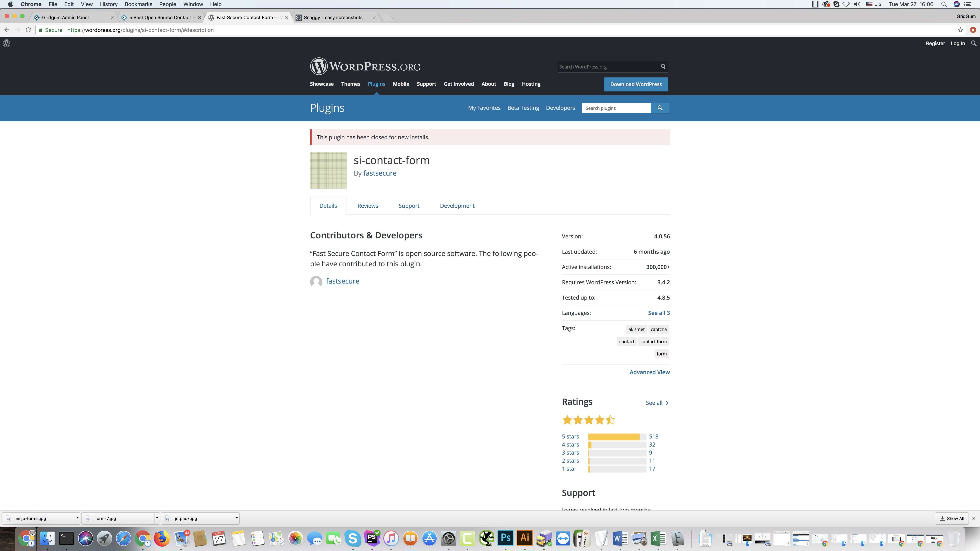
Task: Open Safari from the Dock
Action: tap(124, 538)
